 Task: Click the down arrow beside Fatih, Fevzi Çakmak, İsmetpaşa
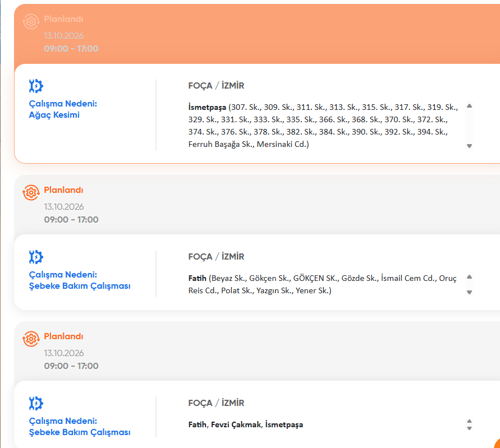coord(469,428)
